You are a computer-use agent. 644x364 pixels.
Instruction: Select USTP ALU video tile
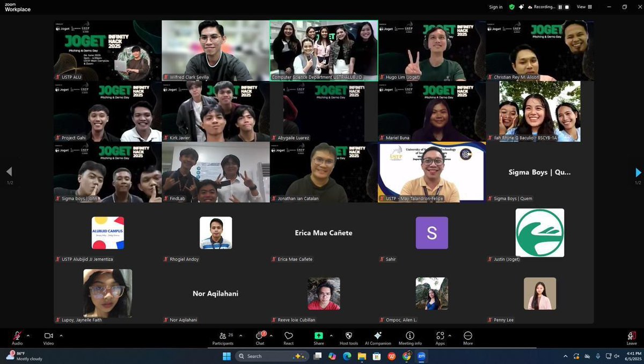click(x=107, y=50)
